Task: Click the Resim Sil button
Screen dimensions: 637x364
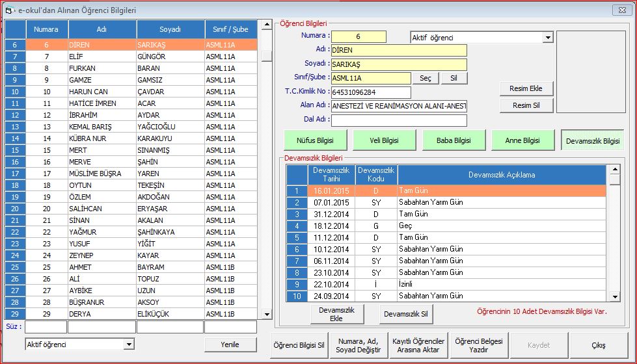Action: 526,105
